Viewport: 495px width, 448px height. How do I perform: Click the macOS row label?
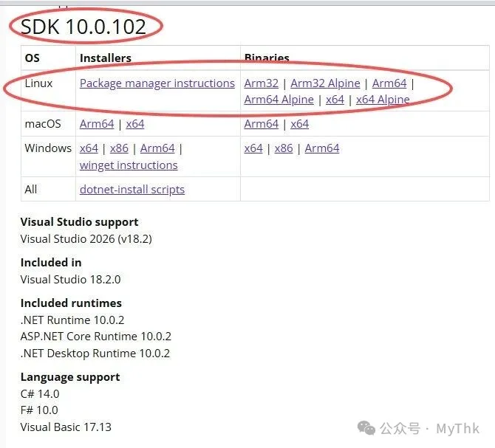(x=43, y=124)
